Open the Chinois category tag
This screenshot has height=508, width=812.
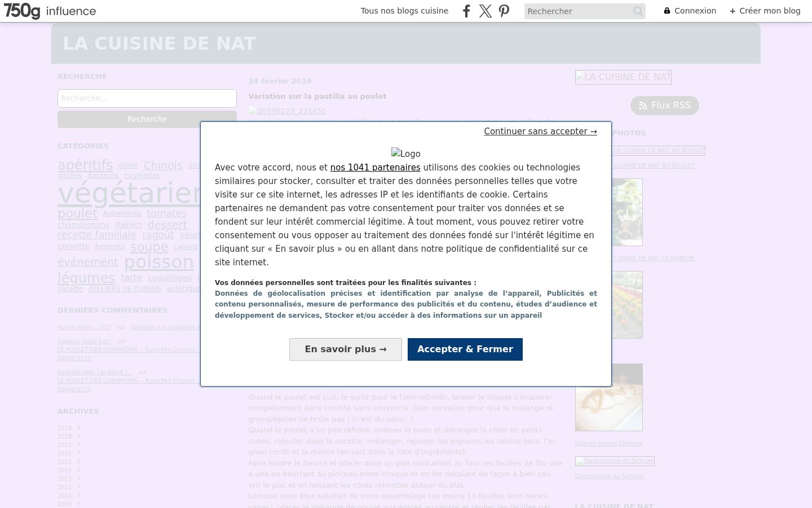tap(163, 165)
